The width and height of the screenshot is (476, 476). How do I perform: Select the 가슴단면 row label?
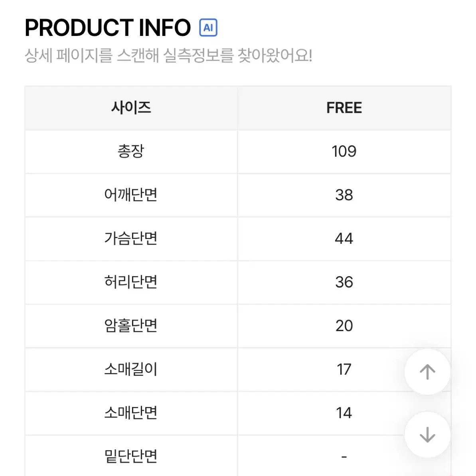tap(131, 238)
